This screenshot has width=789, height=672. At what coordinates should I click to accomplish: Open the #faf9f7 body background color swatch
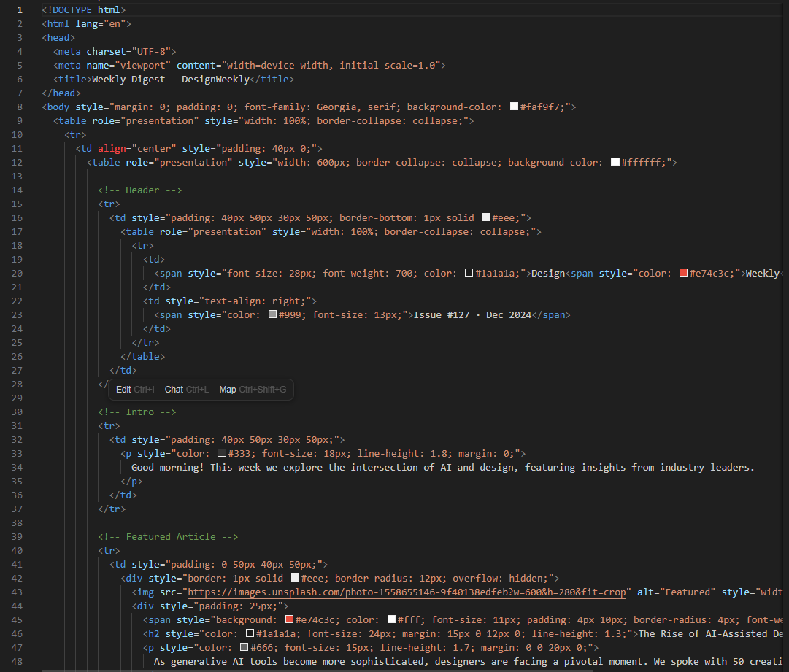(x=514, y=107)
